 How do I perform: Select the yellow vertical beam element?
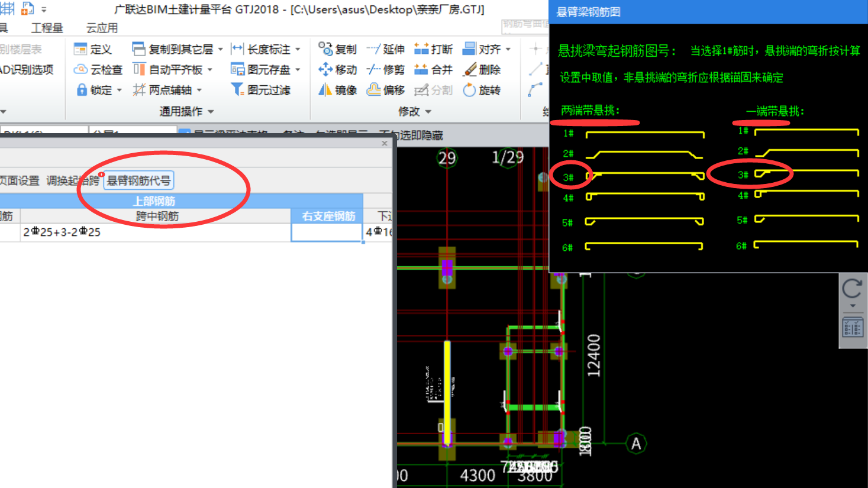tap(447, 392)
